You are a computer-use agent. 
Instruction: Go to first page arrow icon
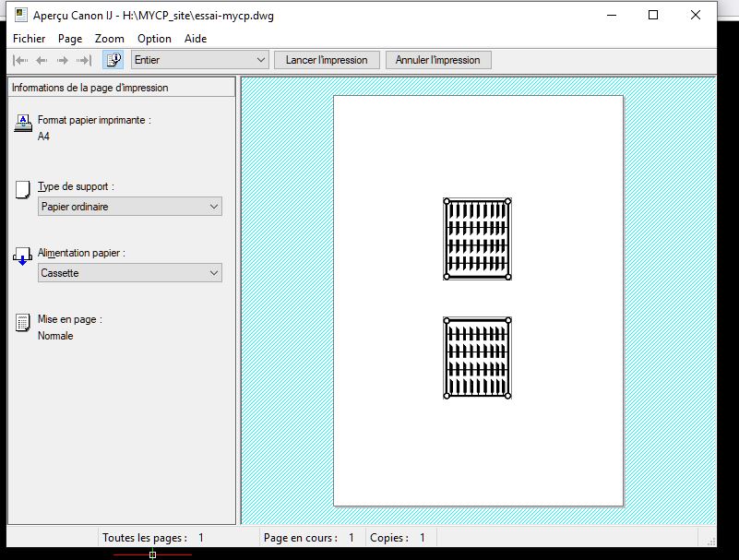[20, 60]
